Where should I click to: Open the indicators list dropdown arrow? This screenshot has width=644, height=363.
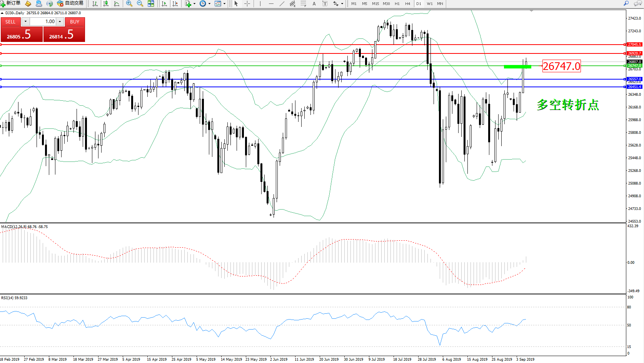click(194, 3)
